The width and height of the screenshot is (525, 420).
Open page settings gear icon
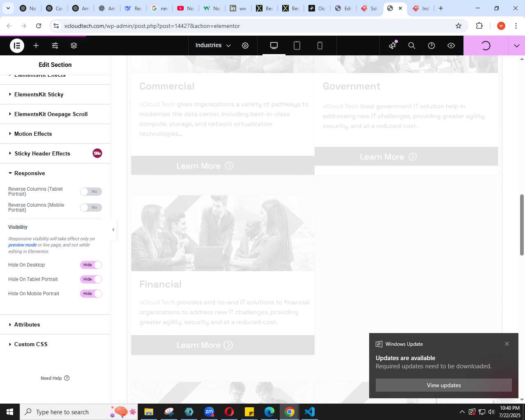[245, 46]
